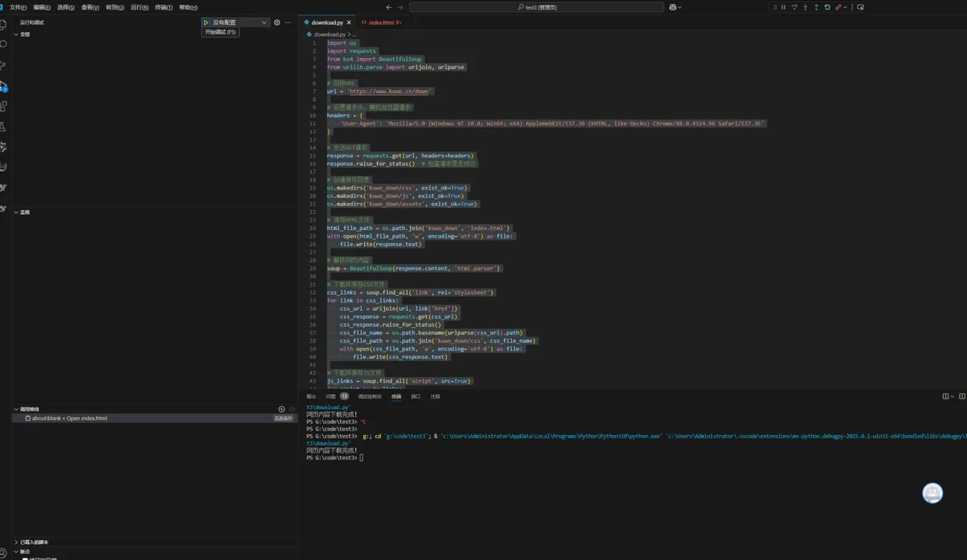967x560 pixels.
Task: Click the test3 command center search box
Action: tap(536, 8)
